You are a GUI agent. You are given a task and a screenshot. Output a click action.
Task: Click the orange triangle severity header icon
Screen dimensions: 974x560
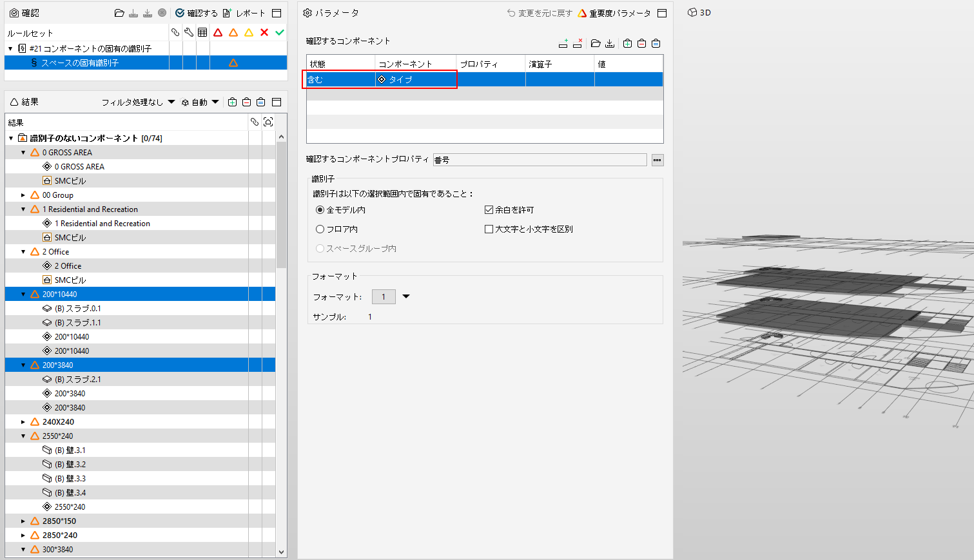click(x=233, y=32)
